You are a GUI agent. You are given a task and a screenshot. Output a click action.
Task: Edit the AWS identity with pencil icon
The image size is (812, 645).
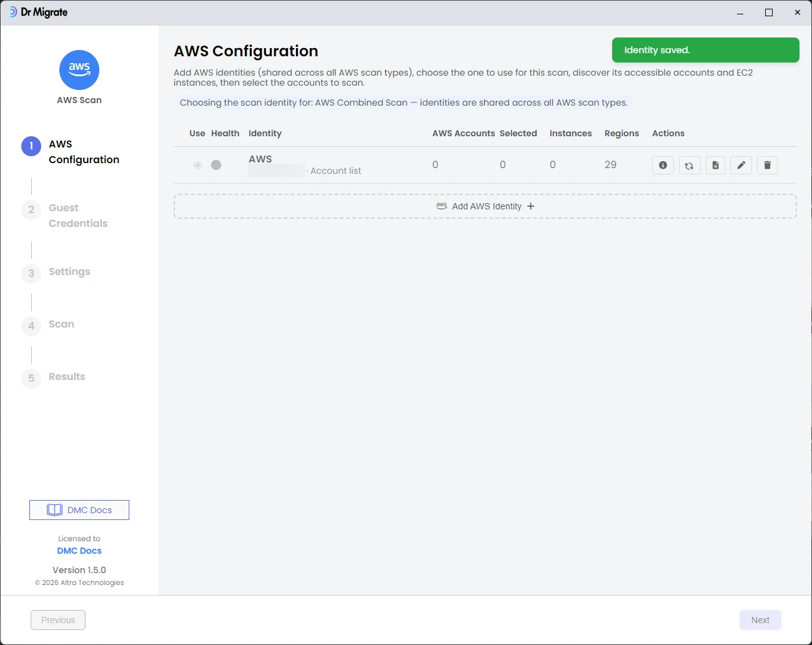[741, 165]
